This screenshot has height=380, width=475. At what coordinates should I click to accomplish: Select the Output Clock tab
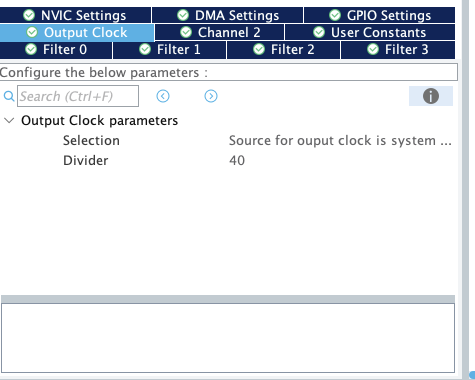click(77, 32)
